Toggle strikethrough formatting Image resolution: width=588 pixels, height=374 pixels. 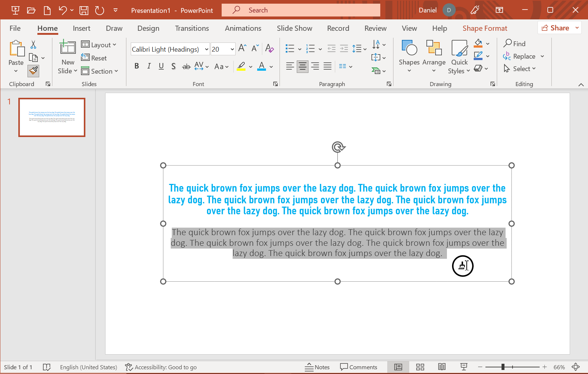[186, 66]
